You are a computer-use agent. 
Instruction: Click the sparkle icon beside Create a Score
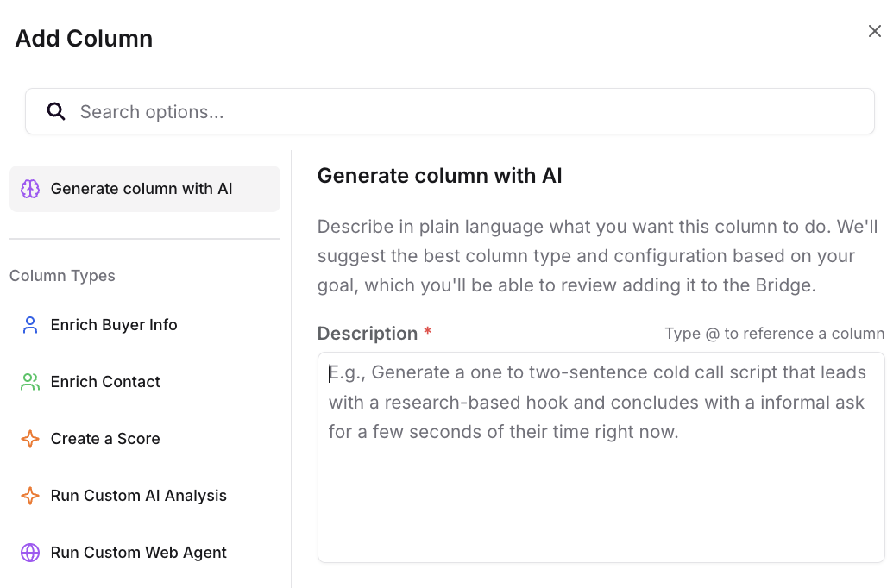point(30,439)
